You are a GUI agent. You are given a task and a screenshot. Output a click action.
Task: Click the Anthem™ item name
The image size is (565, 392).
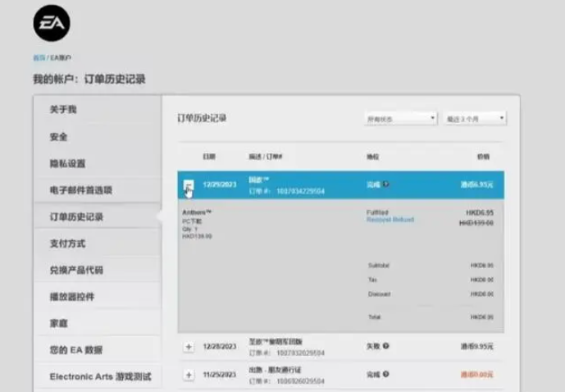(197, 212)
